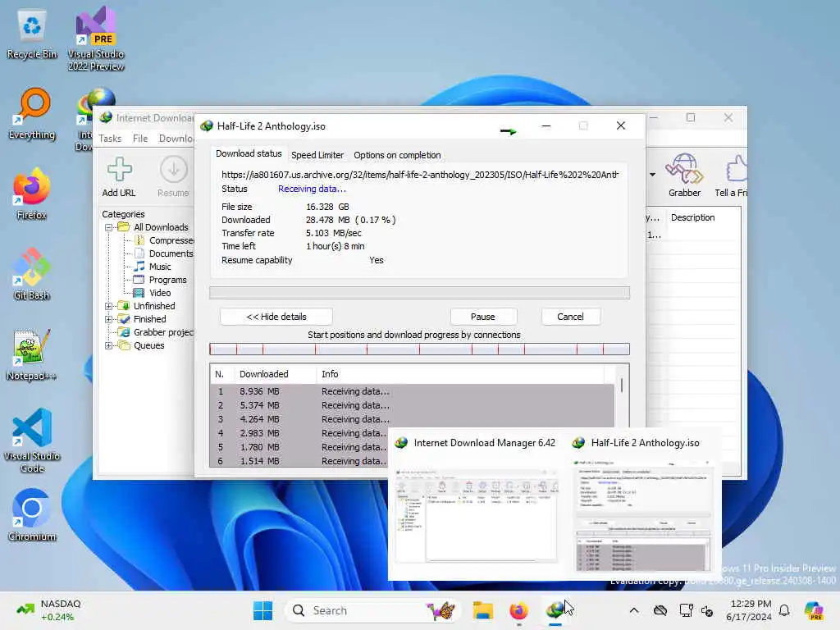This screenshot has width=840, height=630.
Task: Open Visual Studio Code desktop shortcut
Action: pos(32,441)
